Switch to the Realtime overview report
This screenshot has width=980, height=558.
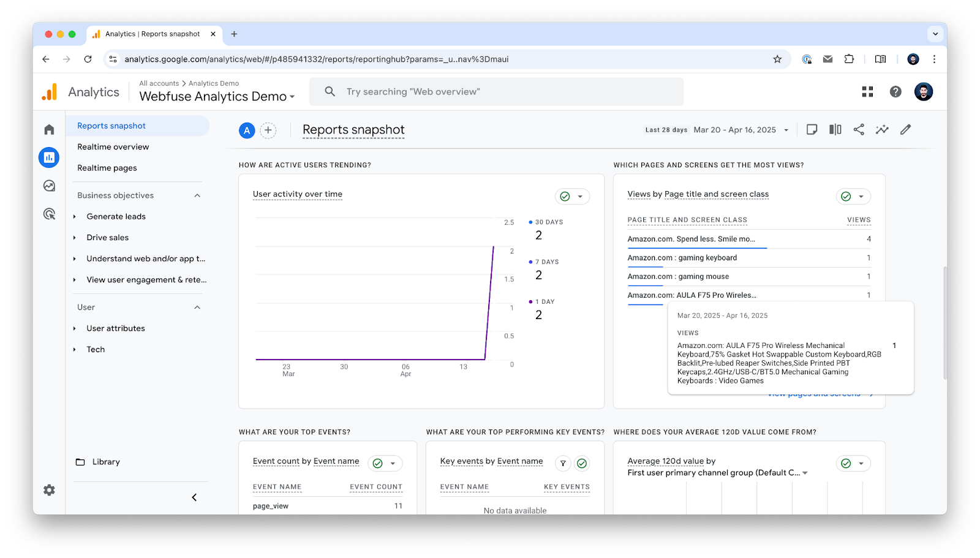[113, 146]
